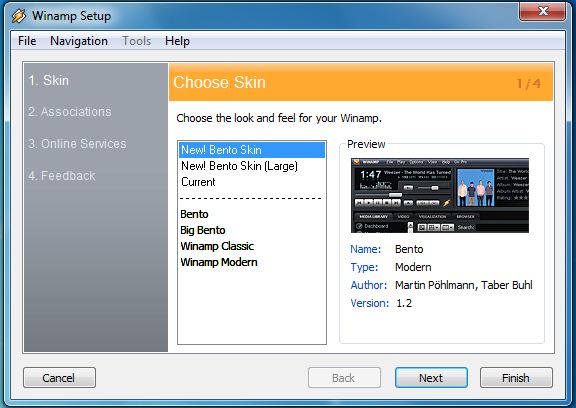Open the Help menu
This screenshot has height=408, width=576.
pos(177,41)
